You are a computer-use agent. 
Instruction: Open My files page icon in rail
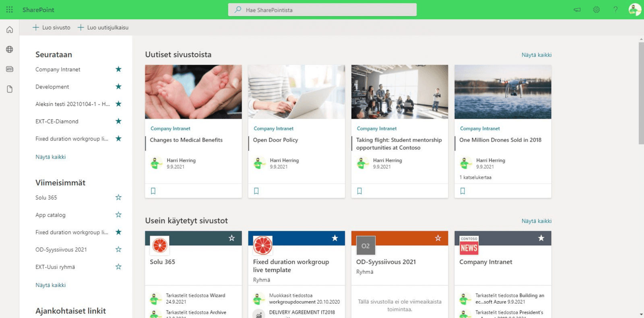[x=10, y=89]
